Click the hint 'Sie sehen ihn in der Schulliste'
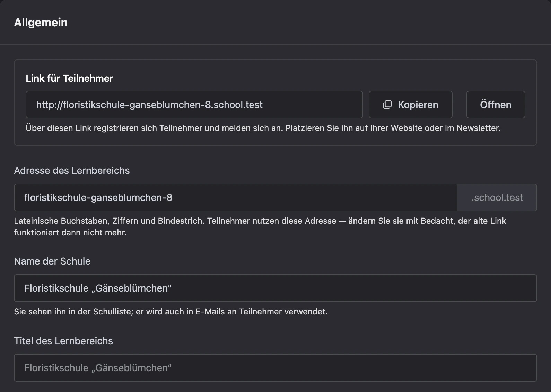The image size is (551, 392). click(170, 312)
